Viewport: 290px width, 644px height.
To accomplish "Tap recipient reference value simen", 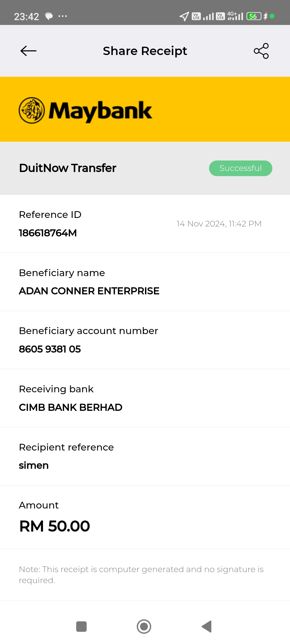I will (34, 465).
